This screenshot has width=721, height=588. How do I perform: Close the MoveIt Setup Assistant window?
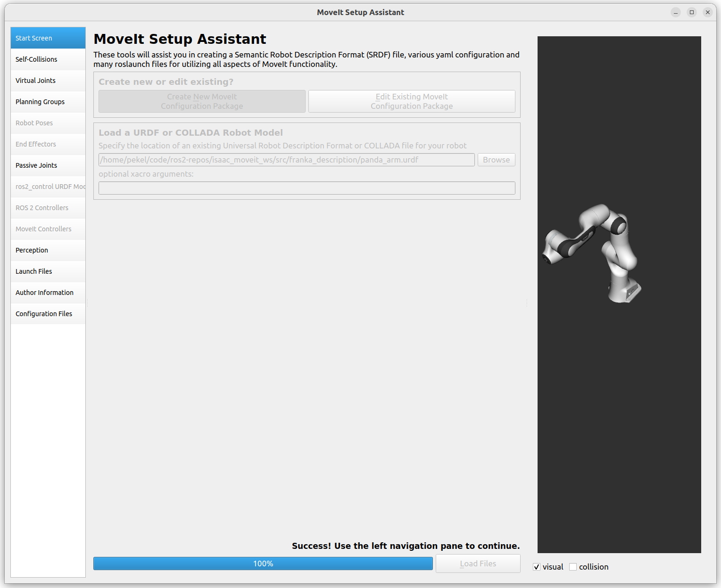point(708,12)
